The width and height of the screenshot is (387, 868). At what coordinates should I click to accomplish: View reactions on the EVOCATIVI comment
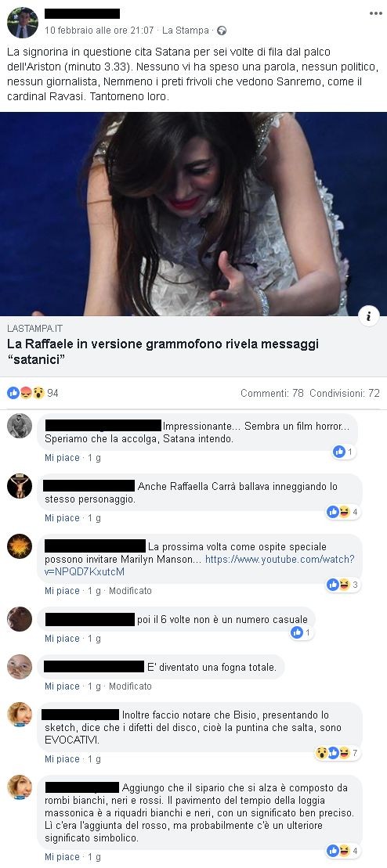pos(337,753)
